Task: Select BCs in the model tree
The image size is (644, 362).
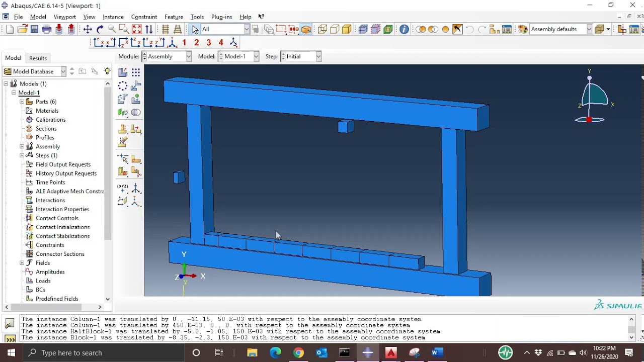Action: click(x=40, y=290)
